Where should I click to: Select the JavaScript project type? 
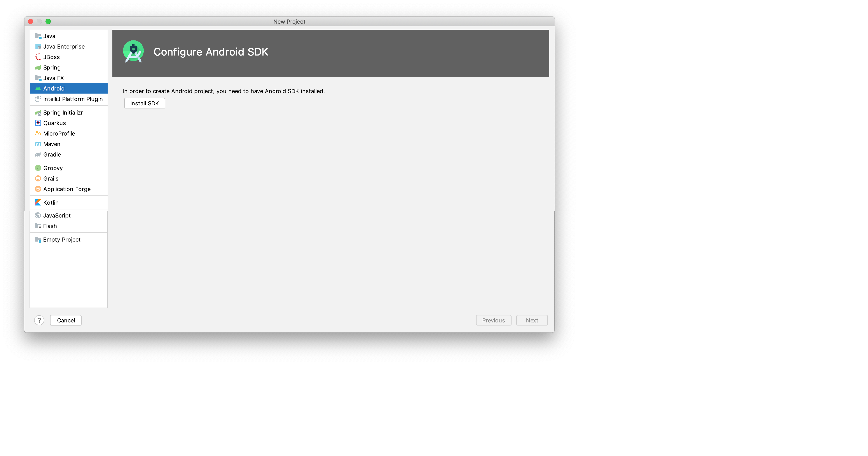click(x=57, y=215)
